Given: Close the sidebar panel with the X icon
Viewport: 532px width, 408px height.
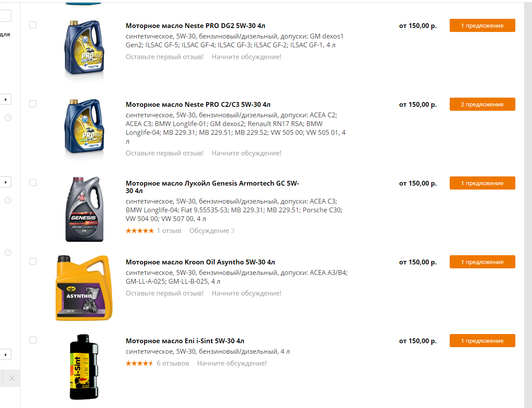Looking at the screenshot, I should 11,378.
